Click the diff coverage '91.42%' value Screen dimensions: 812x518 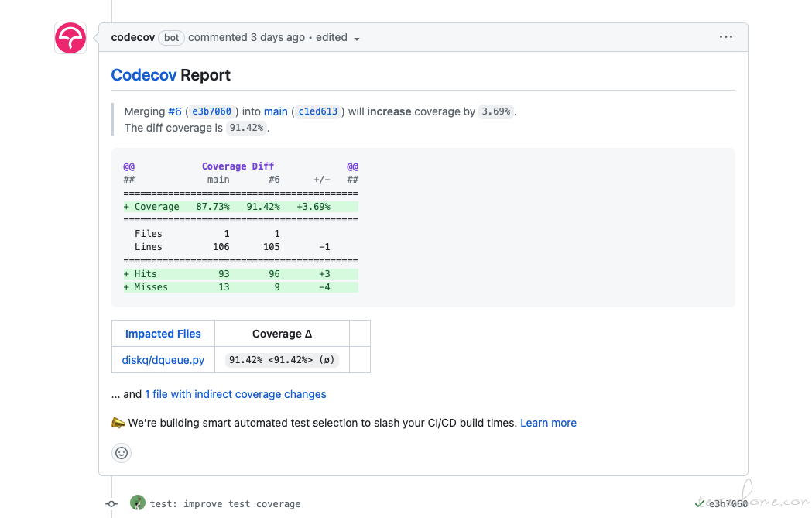246,128
